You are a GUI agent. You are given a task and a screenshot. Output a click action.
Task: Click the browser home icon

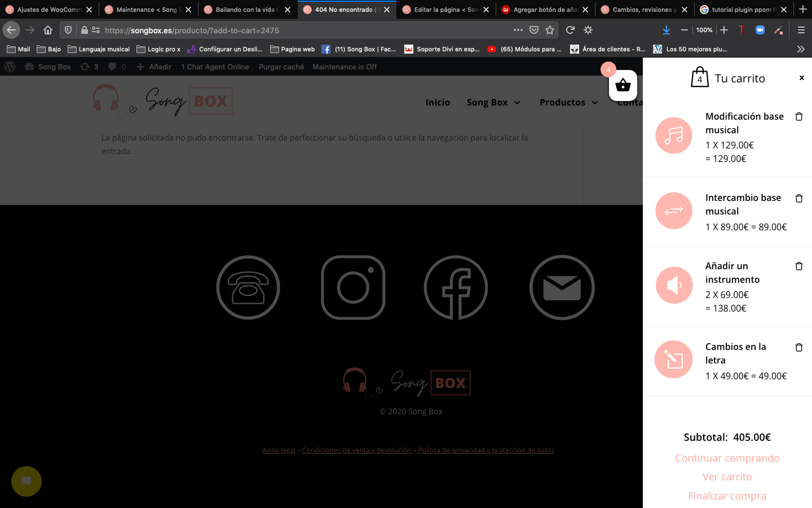pyautogui.click(x=48, y=30)
